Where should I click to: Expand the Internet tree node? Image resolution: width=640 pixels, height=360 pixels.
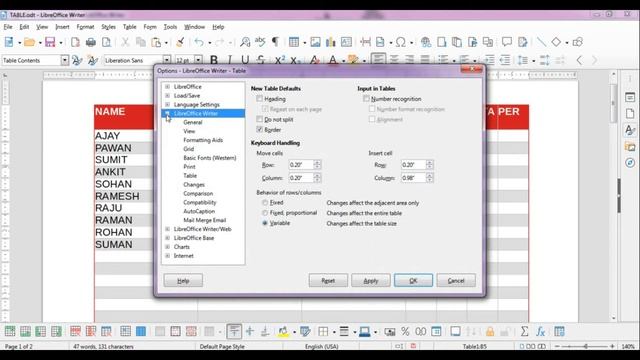pos(167,256)
